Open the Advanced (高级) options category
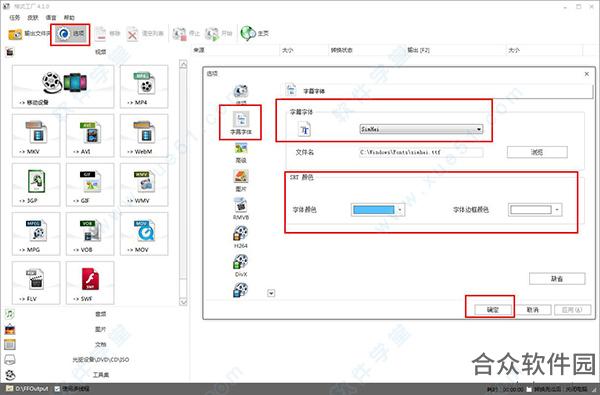Image resolution: width=600 pixels, height=395 pixels. (x=241, y=152)
